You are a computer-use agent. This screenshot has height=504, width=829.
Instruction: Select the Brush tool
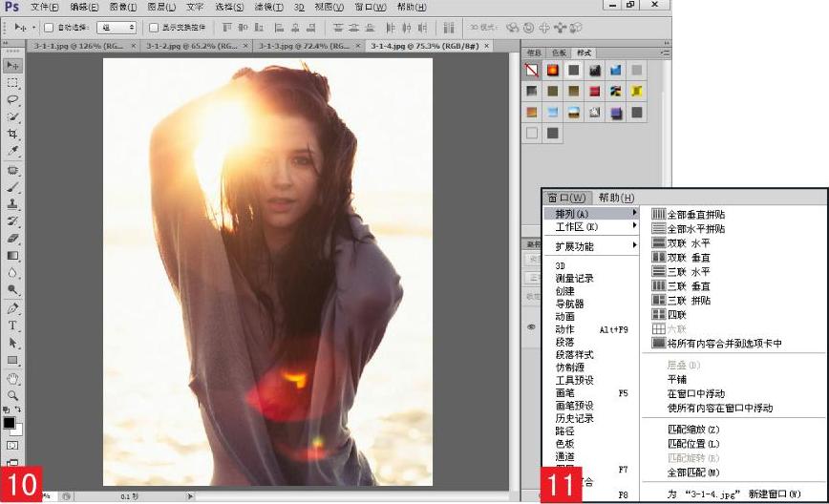[12, 187]
